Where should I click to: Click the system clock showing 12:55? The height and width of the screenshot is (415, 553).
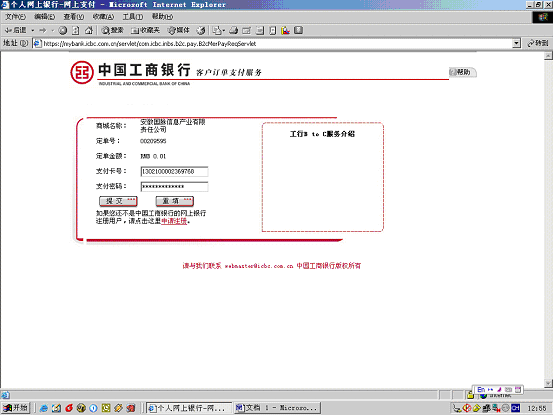(x=537, y=408)
